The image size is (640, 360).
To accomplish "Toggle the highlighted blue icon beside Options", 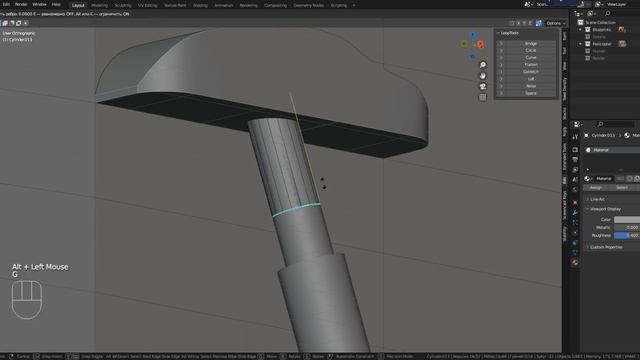I will [539, 23].
